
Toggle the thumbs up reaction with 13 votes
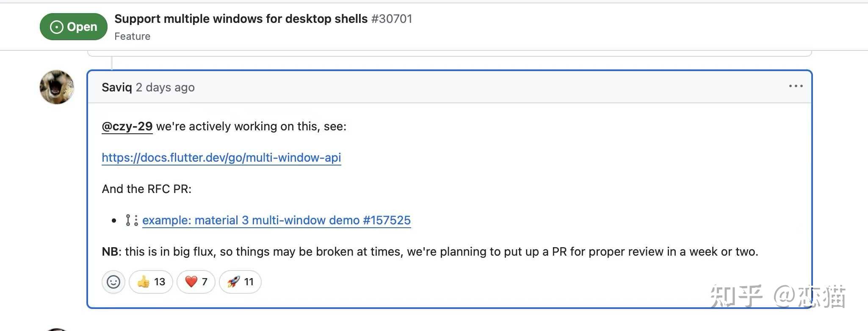(151, 282)
